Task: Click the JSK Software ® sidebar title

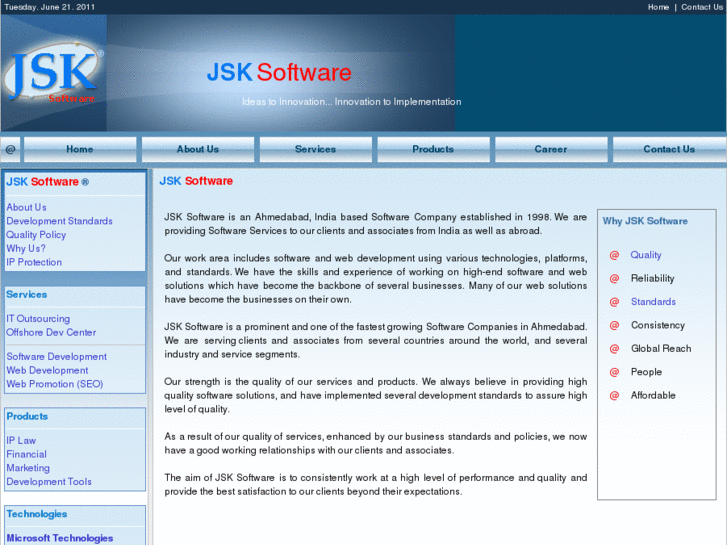Action: click(x=47, y=182)
